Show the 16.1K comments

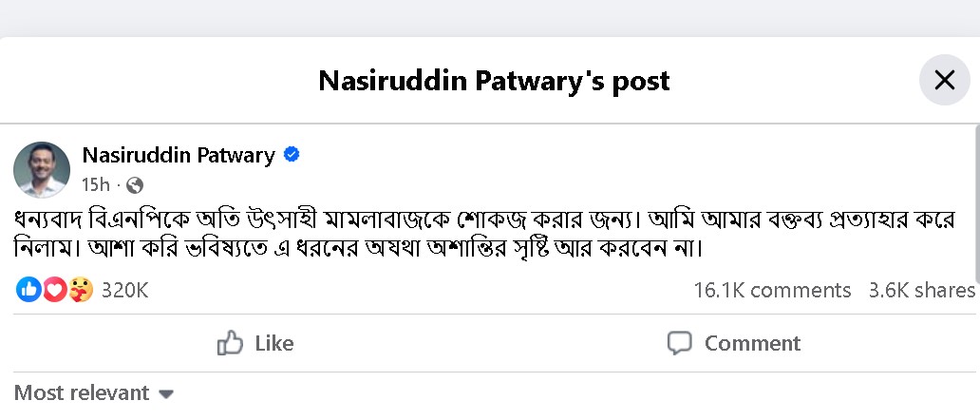pyautogui.click(x=772, y=290)
